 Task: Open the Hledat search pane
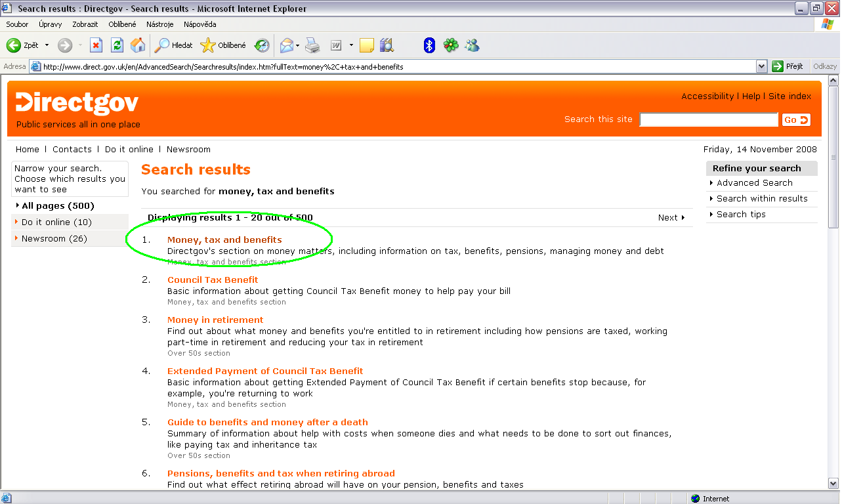tap(174, 45)
